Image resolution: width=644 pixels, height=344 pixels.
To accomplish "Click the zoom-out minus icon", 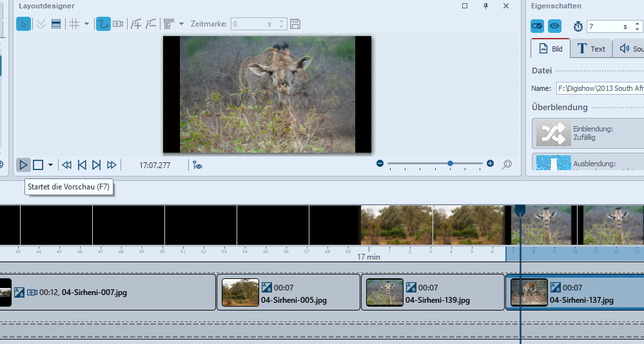I will coord(380,164).
